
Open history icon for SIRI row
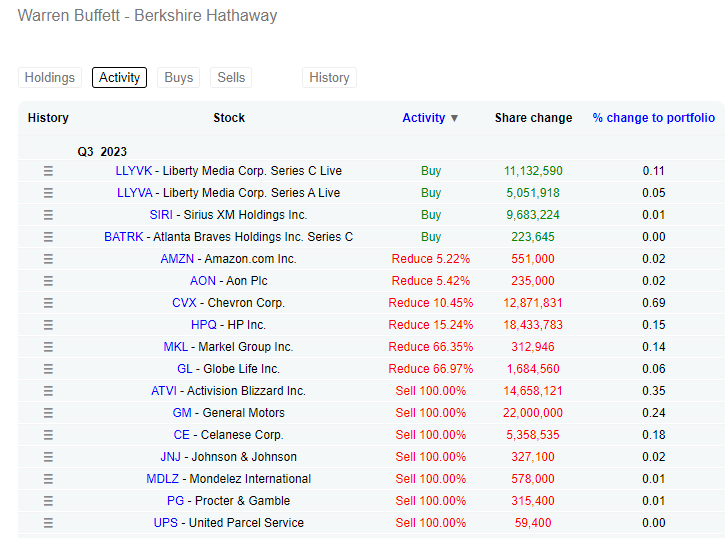(48, 215)
